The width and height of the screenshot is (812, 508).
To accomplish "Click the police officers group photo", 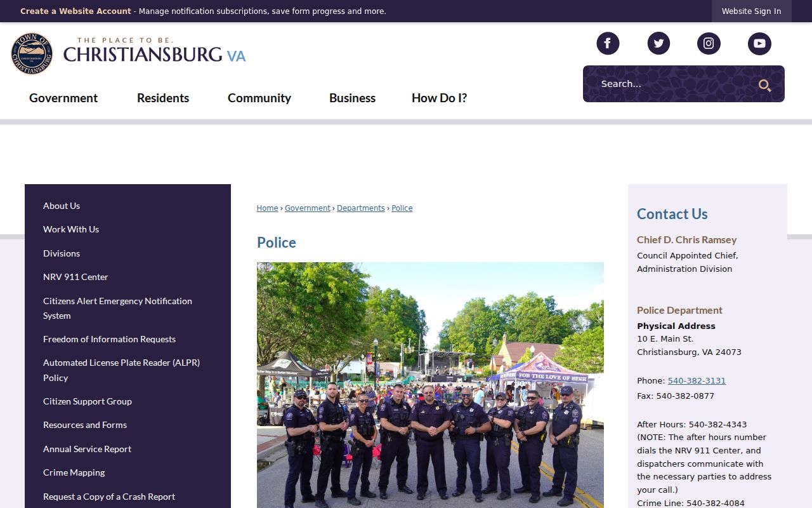I will 430,385.
